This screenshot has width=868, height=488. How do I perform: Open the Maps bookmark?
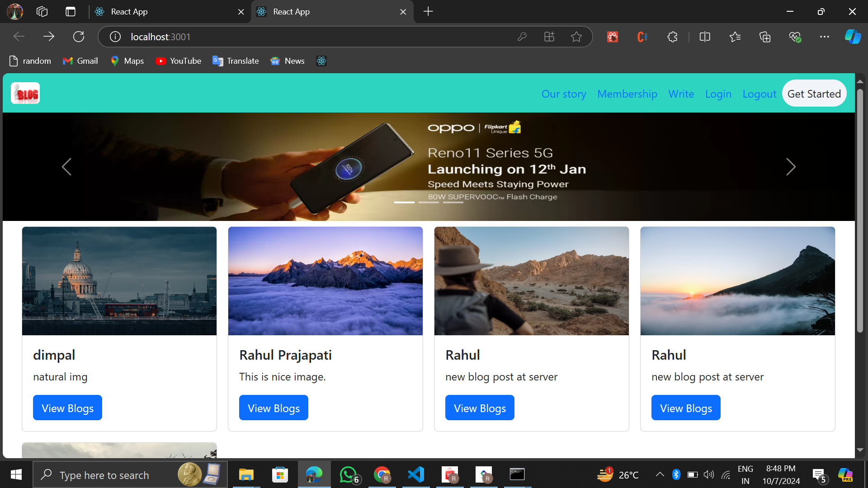tap(127, 61)
